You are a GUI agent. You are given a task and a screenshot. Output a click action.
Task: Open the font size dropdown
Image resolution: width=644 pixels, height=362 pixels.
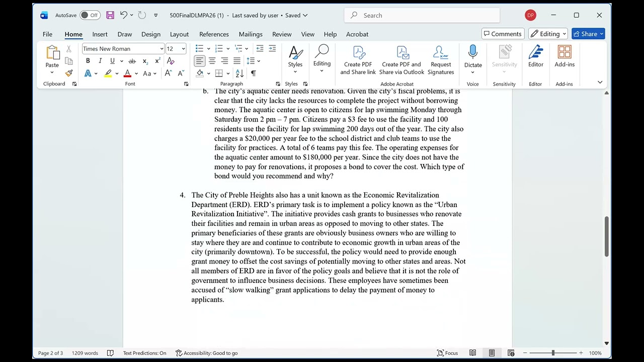(x=183, y=49)
